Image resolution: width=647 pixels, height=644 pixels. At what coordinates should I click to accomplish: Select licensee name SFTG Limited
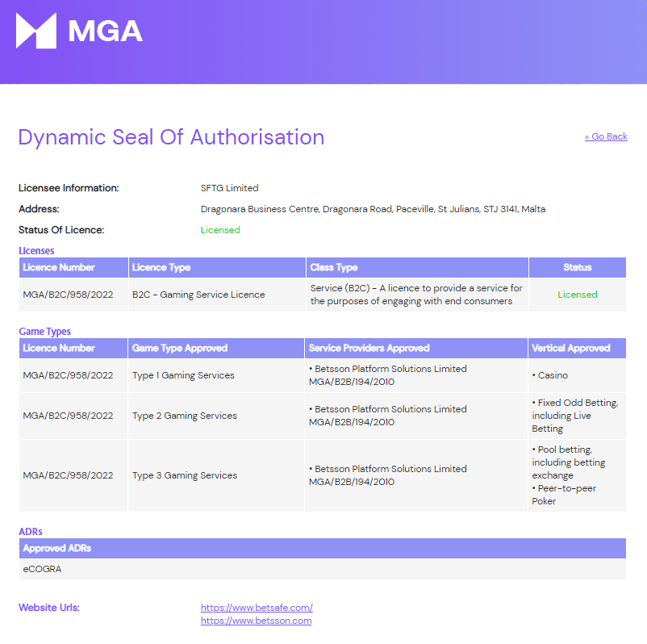pyautogui.click(x=229, y=188)
